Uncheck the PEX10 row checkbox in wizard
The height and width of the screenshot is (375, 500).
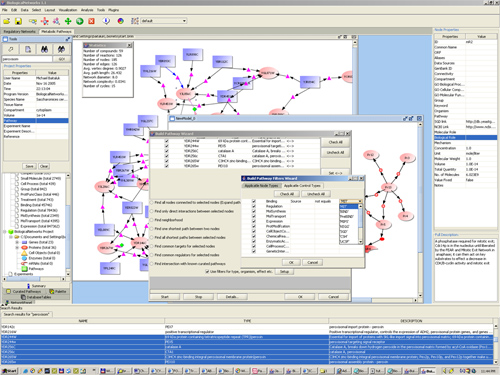[166, 166]
